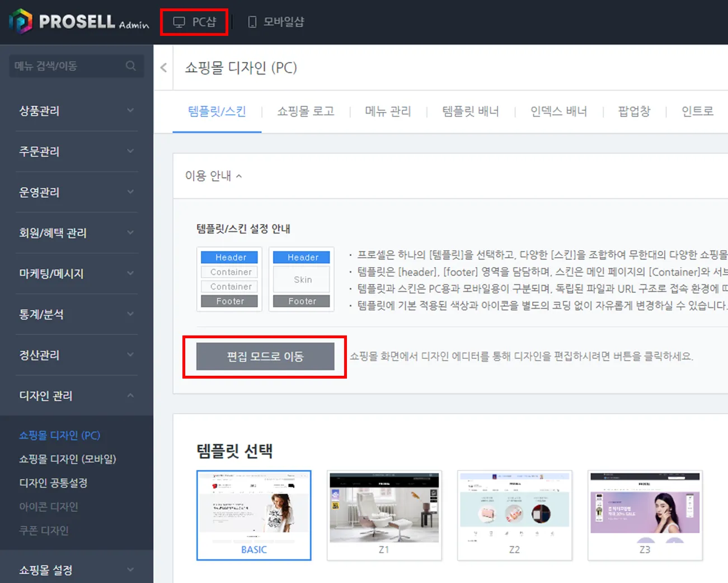The height and width of the screenshot is (583, 728).
Task: Switch to the 쇼핑몰 로고 tab
Action: [x=306, y=111]
